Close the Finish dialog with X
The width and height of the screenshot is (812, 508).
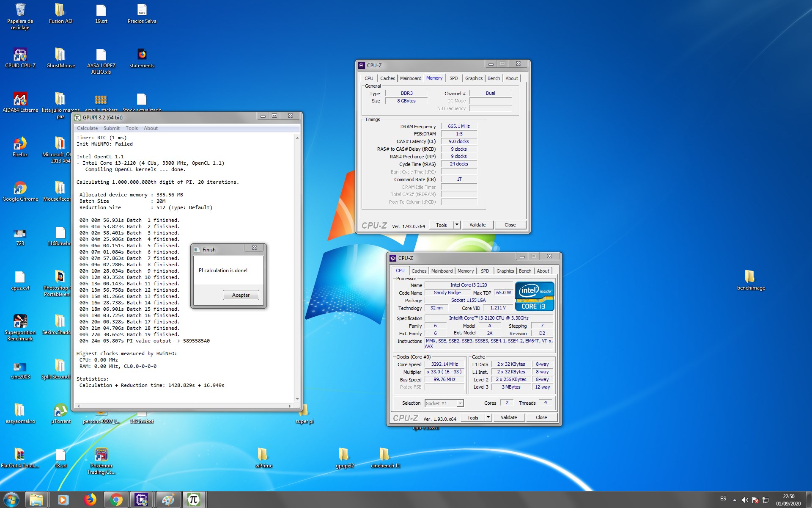tap(254, 248)
